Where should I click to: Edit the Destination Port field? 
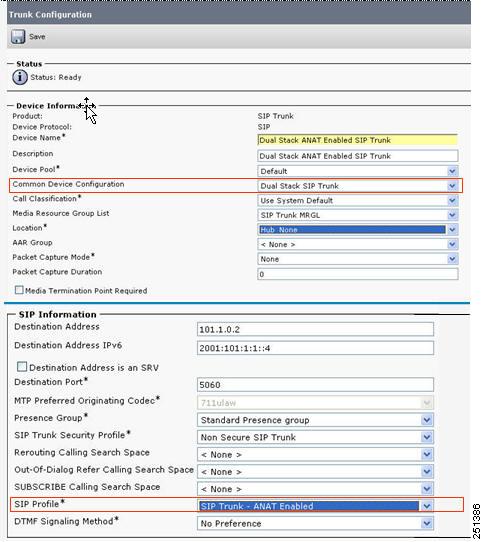coord(315,385)
